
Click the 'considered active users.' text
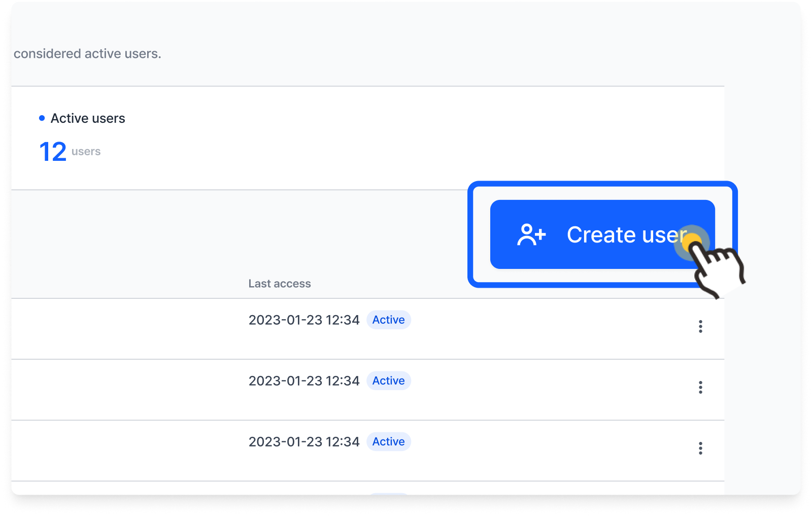(x=87, y=54)
